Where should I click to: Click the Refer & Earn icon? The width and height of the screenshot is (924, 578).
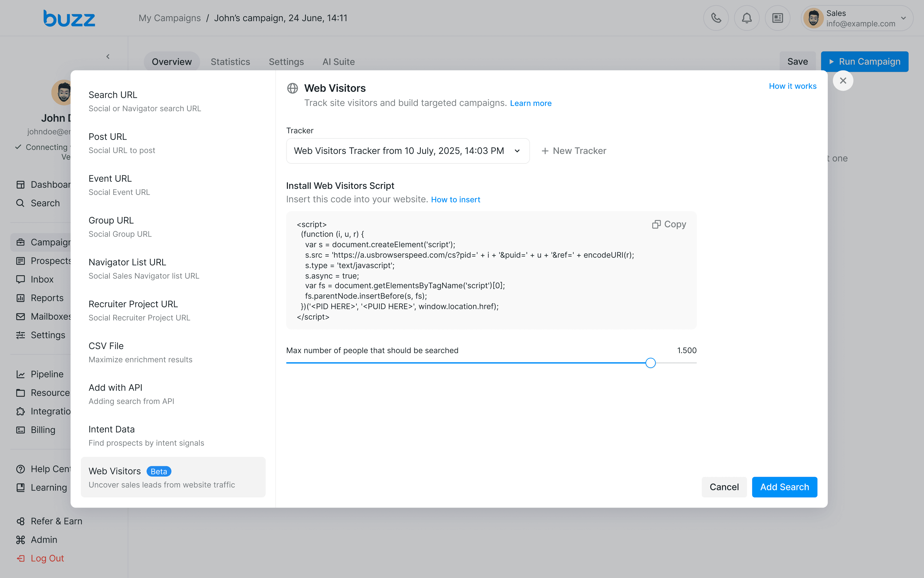tap(21, 521)
